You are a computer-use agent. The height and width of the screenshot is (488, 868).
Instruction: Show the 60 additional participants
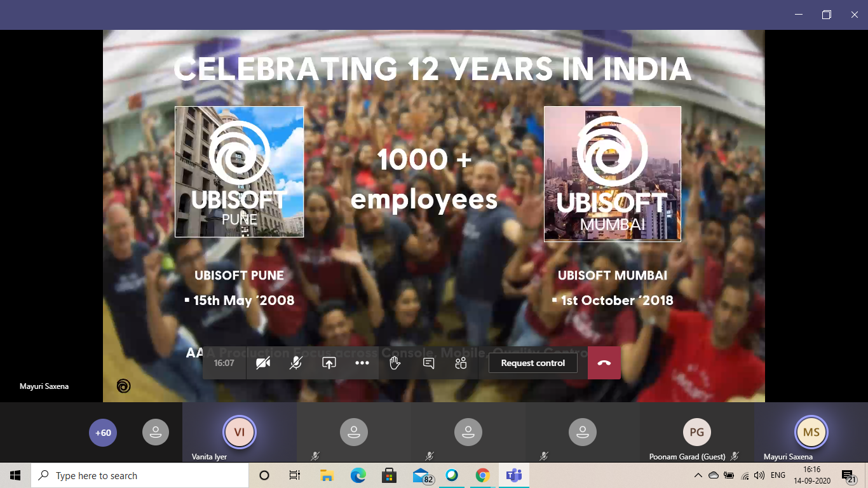coord(103,432)
